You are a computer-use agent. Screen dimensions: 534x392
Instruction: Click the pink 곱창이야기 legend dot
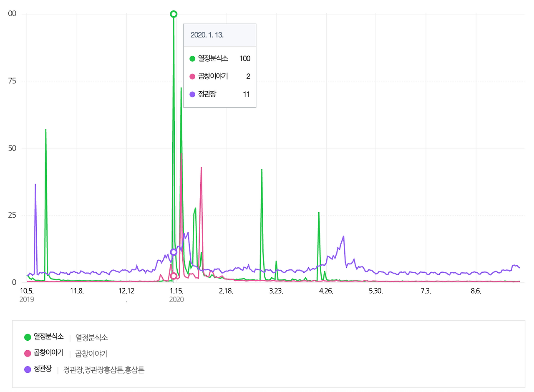27,352
